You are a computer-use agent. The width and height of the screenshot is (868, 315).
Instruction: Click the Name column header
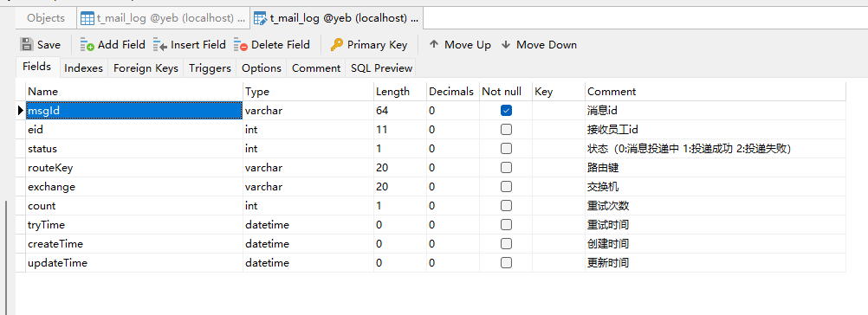[134, 91]
